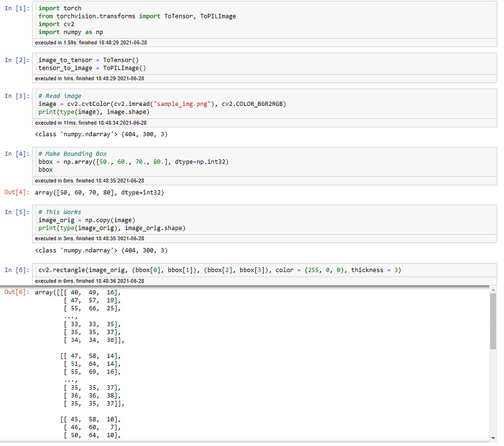
Task: Select the cell via In [6] prompt
Action: pos(17,270)
